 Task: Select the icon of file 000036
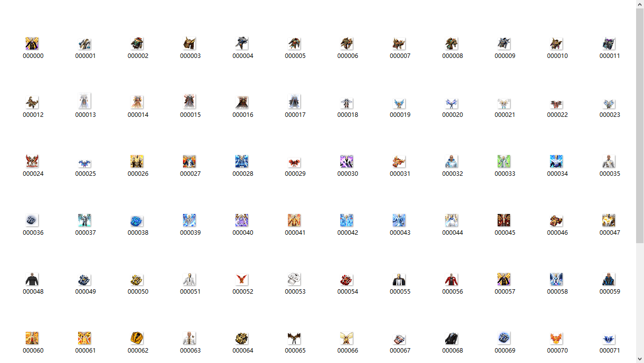tap(33, 221)
